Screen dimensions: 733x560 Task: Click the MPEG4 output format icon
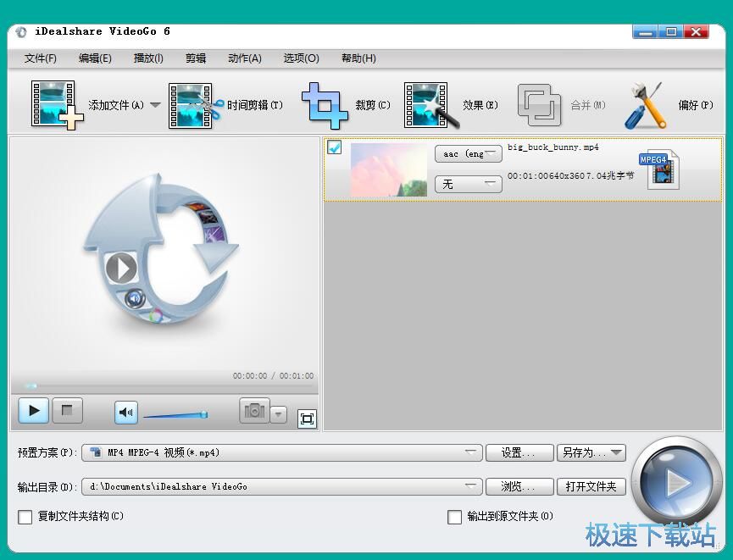[659, 169]
